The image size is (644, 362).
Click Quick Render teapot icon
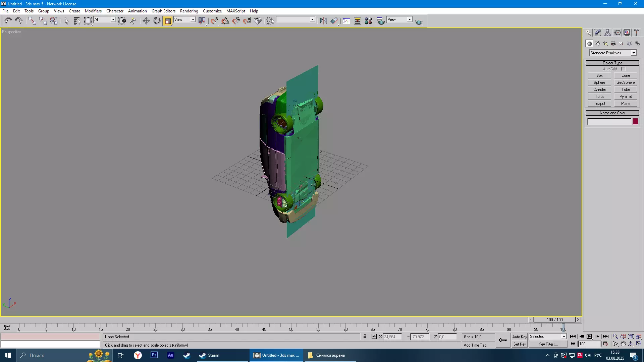click(419, 21)
